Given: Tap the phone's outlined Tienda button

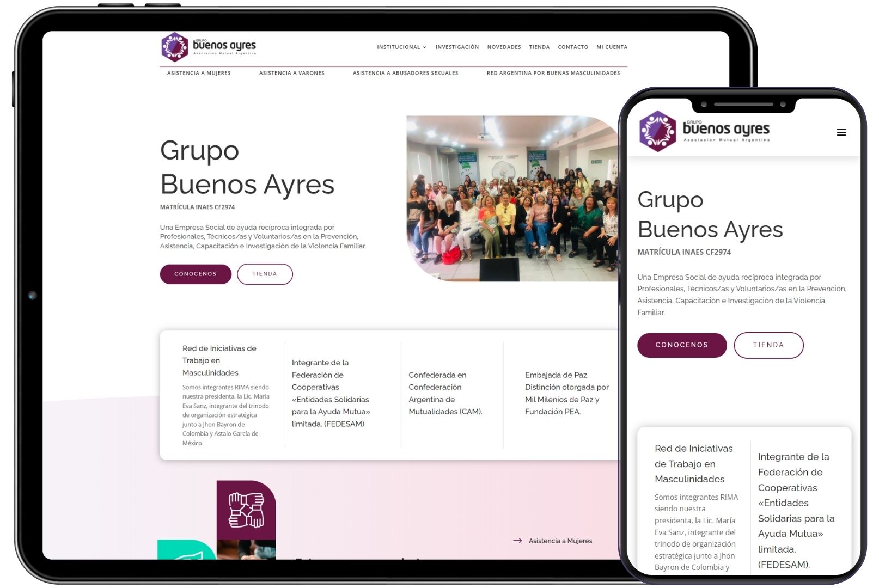Looking at the screenshot, I should point(768,345).
